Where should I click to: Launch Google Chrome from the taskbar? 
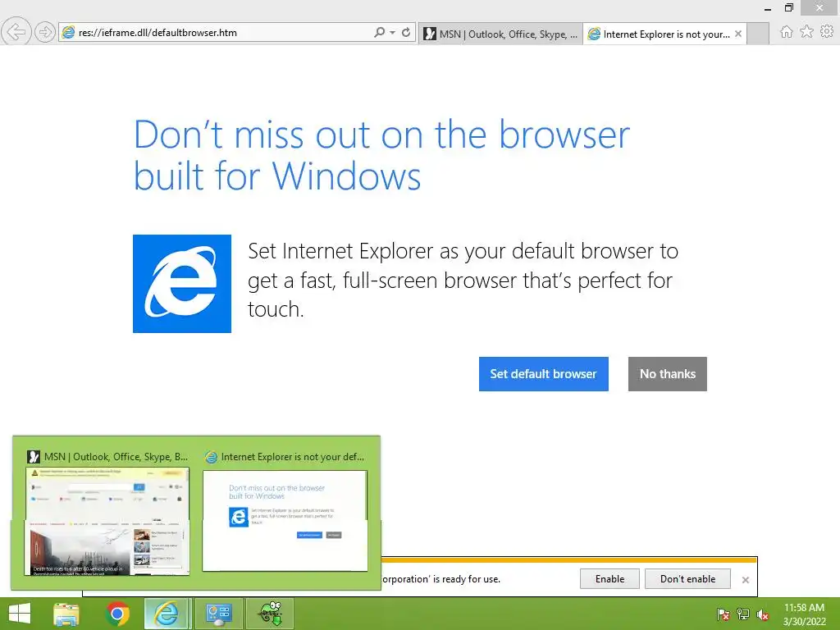(x=117, y=614)
